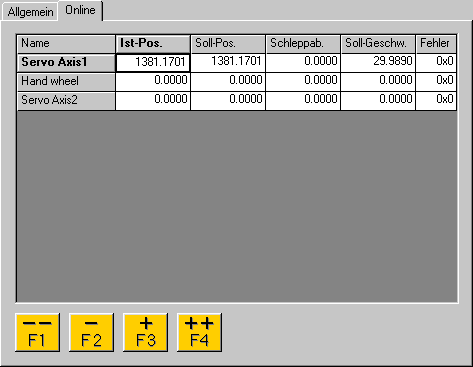The height and width of the screenshot is (367, 473).
Task: Click Servo Axis1 Fehler value 0x0
Action: click(x=436, y=63)
